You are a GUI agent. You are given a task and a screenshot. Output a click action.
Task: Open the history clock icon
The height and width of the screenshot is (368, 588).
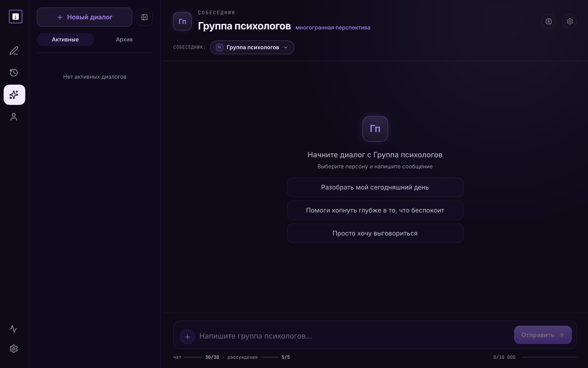tap(14, 72)
